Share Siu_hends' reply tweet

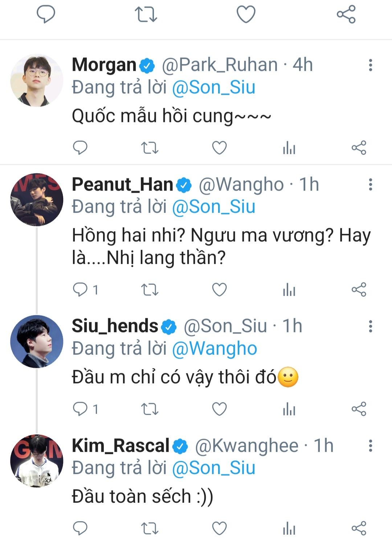pyautogui.click(x=359, y=409)
